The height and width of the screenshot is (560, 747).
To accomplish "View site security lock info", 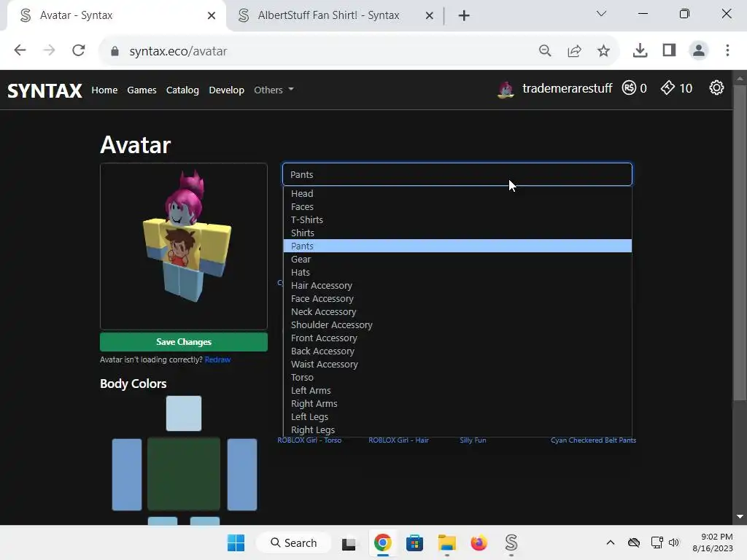I will tap(115, 51).
